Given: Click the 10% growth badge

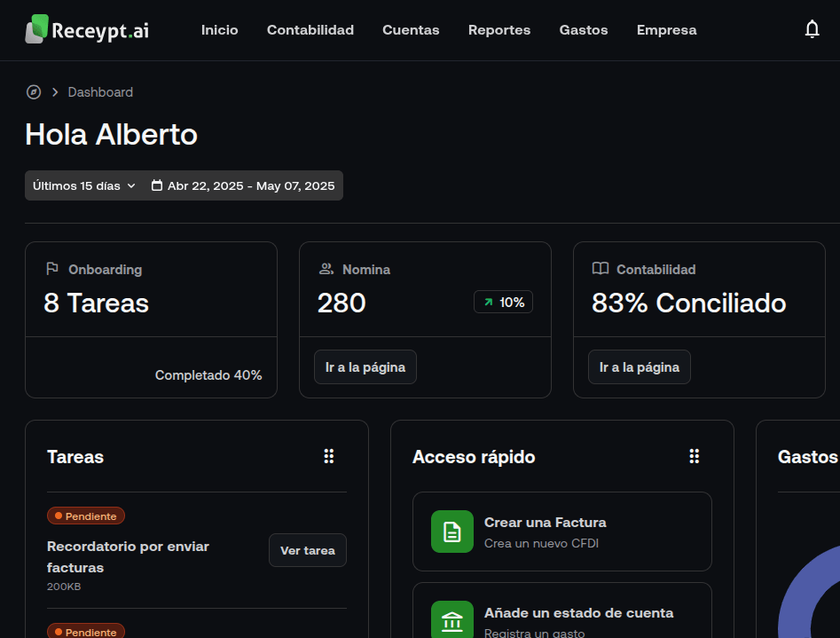Looking at the screenshot, I should (x=503, y=303).
